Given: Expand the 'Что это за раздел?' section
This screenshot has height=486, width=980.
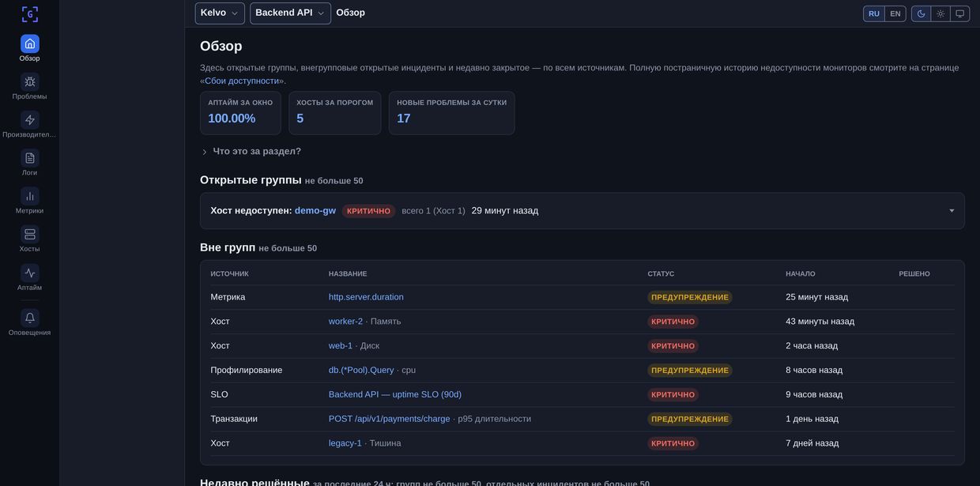Looking at the screenshot, I should 251,152.
